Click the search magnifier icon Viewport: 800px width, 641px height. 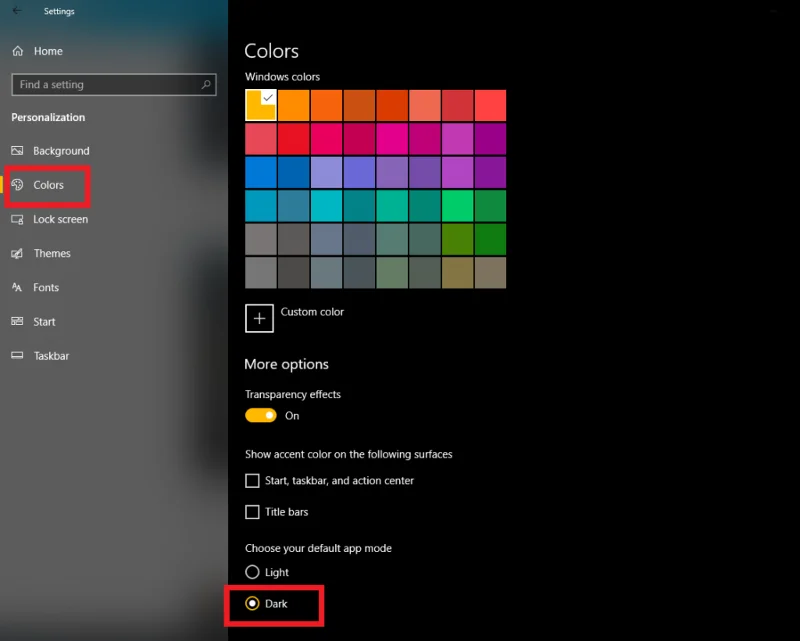pyautogui.click(x=206, y=85)
